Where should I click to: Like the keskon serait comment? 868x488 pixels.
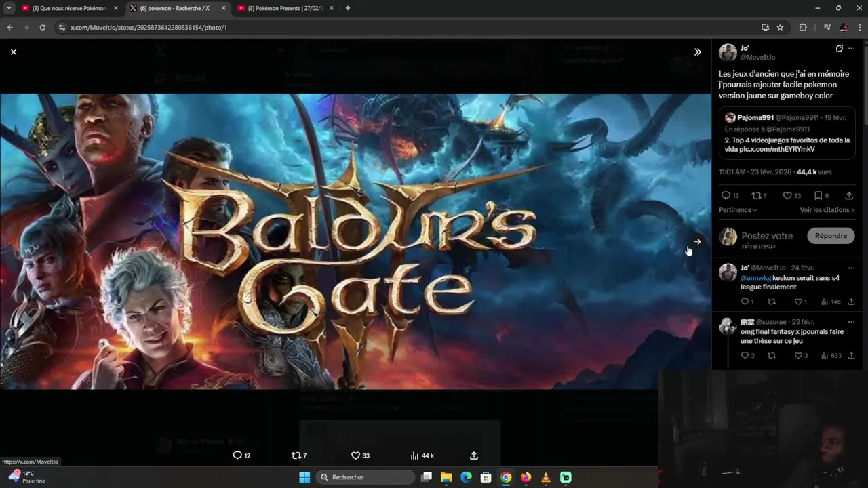(798, 302)
